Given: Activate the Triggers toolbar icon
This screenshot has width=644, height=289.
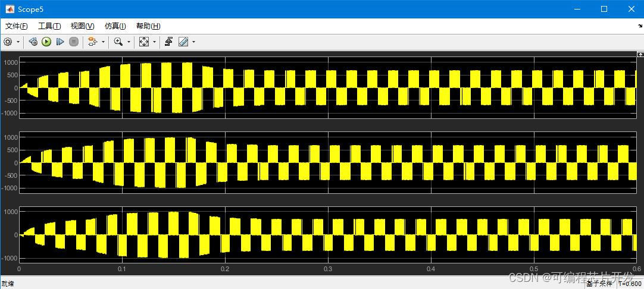Looking at the screenshot, I should coord(169,42).
